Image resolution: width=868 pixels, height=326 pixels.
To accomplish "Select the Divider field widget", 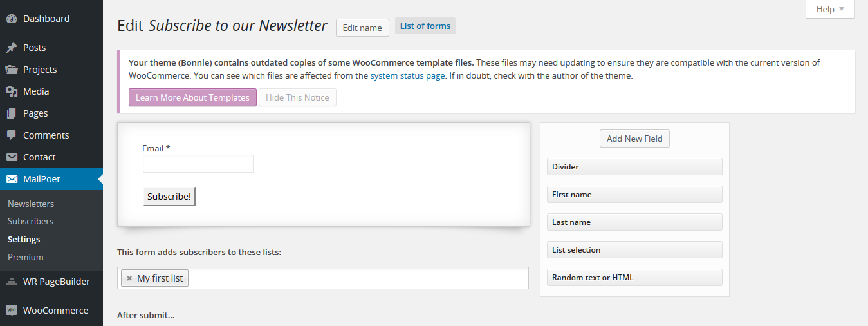I will 634,167.
